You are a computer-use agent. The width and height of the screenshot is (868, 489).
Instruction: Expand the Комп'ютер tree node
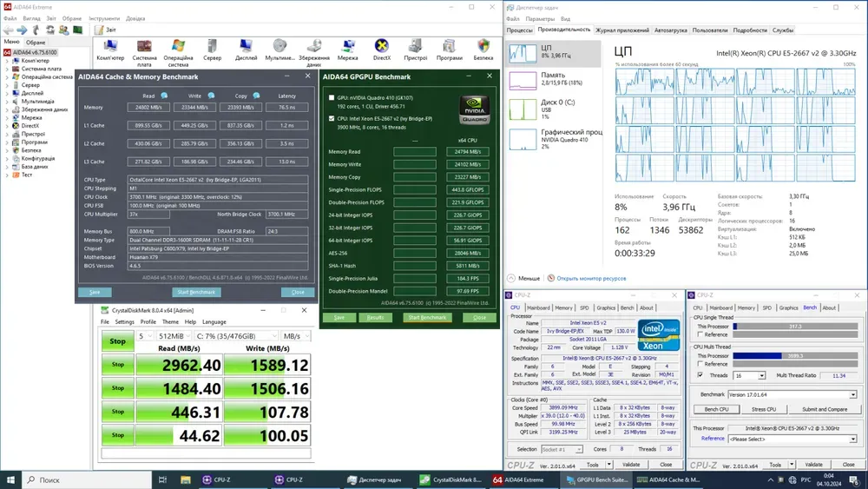8,61
